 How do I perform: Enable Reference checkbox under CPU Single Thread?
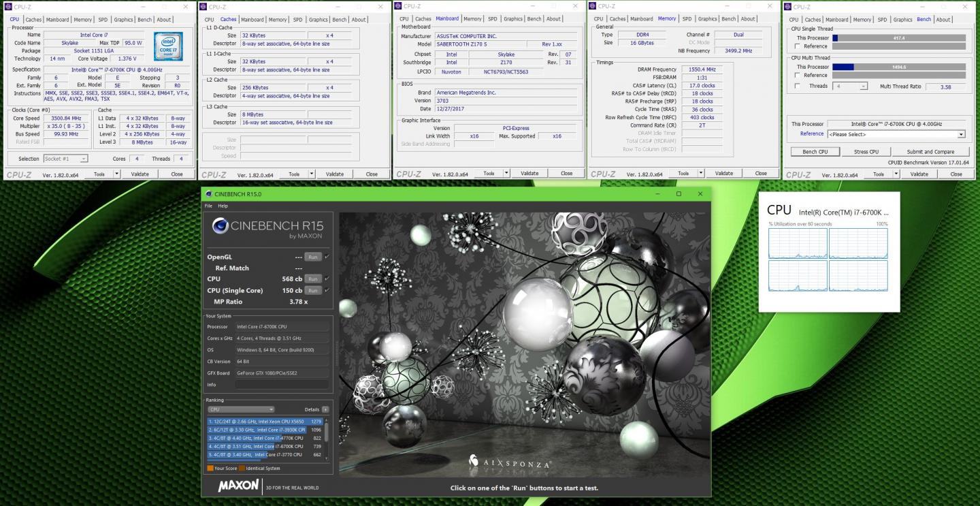point(798,46)
